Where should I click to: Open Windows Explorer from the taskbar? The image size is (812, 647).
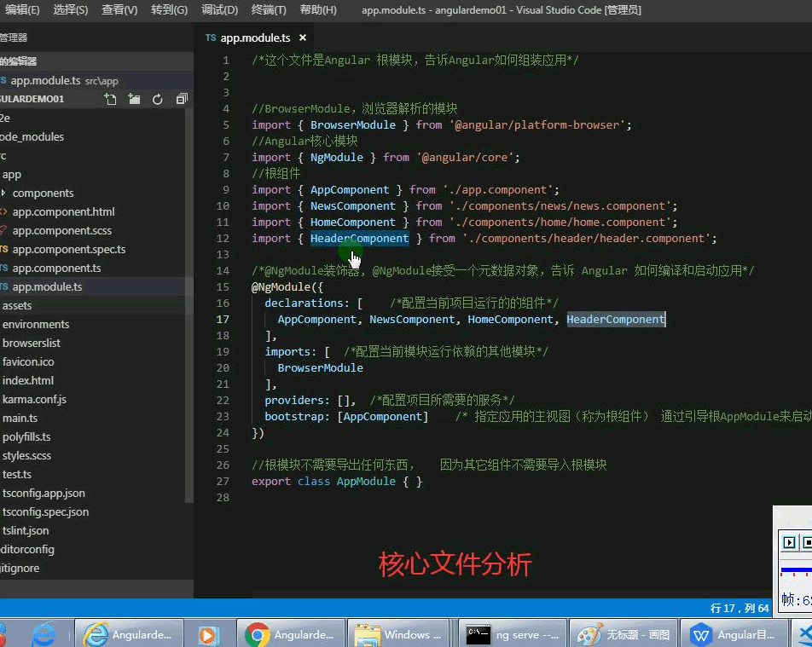click(400, 634)
